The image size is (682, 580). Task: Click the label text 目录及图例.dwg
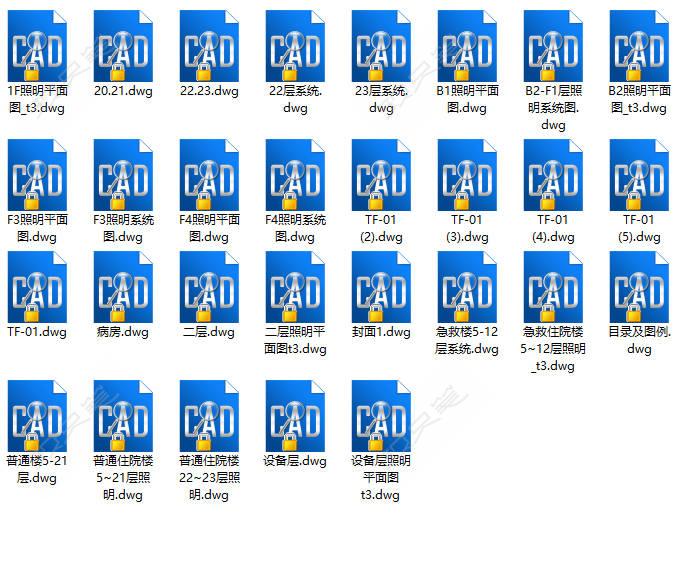[639, 340]
